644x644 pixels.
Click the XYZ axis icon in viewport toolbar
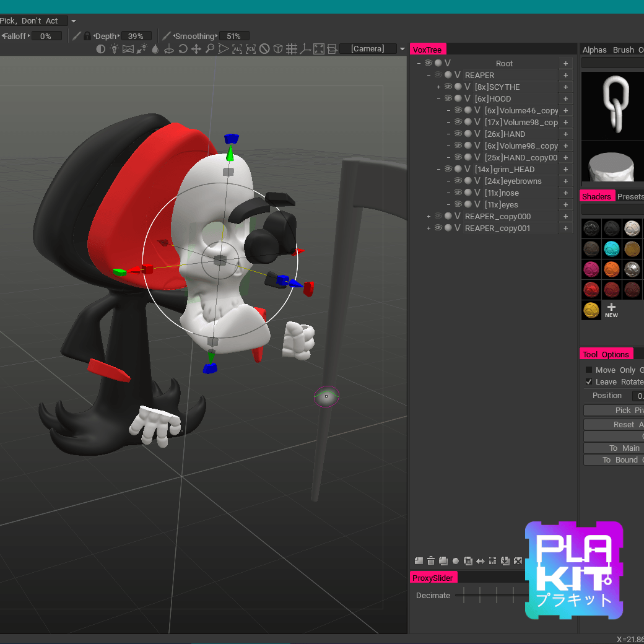pos(305,49)
